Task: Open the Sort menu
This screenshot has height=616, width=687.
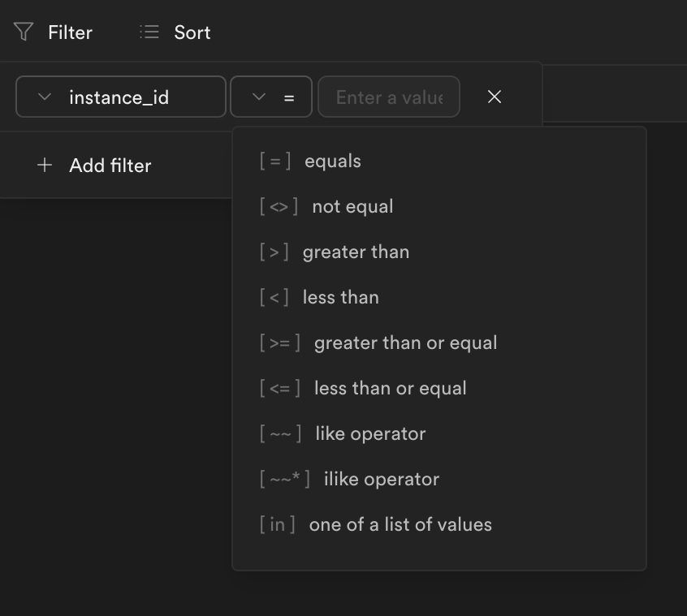Action: 175,32
